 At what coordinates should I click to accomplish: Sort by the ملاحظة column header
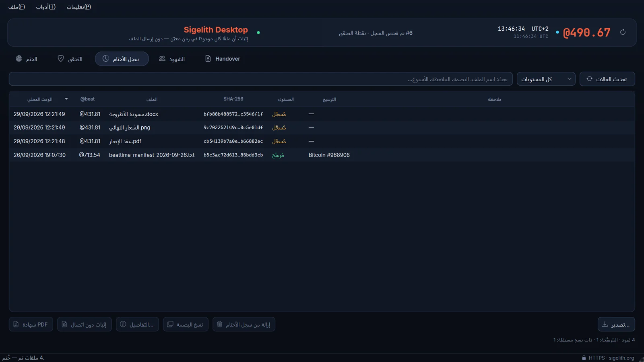click(495, 99)
